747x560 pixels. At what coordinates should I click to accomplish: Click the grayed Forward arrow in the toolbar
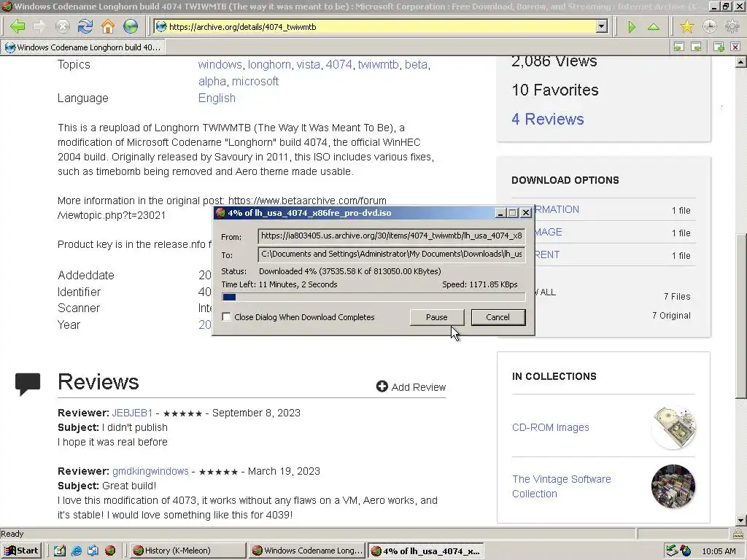(x=39, y=27)
